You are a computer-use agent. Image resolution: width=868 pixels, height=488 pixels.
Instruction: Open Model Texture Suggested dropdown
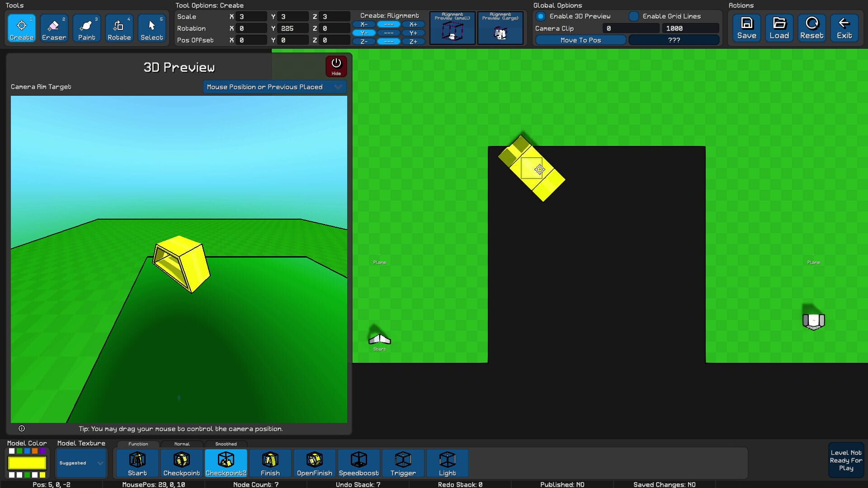81,463
